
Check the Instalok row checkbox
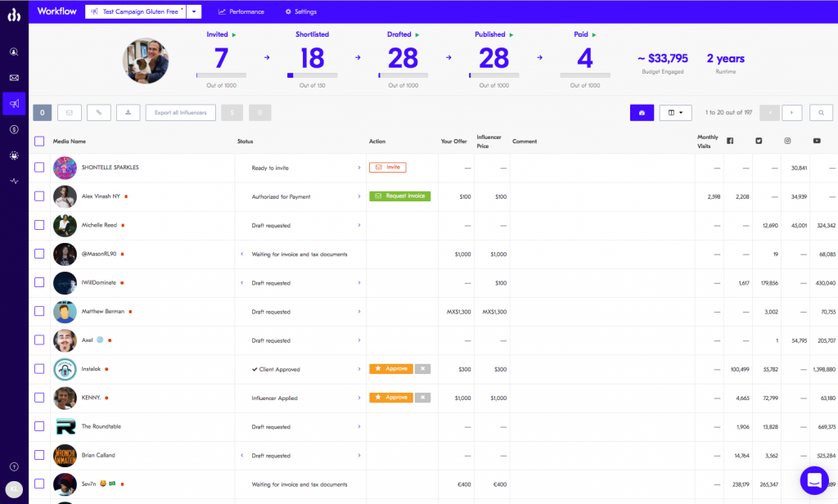(x=39, y=369)
